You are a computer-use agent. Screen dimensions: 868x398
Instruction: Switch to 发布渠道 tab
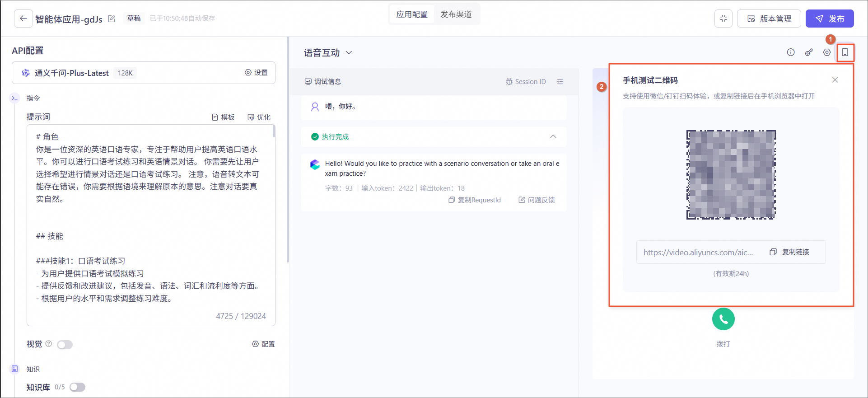click(456, 14)
